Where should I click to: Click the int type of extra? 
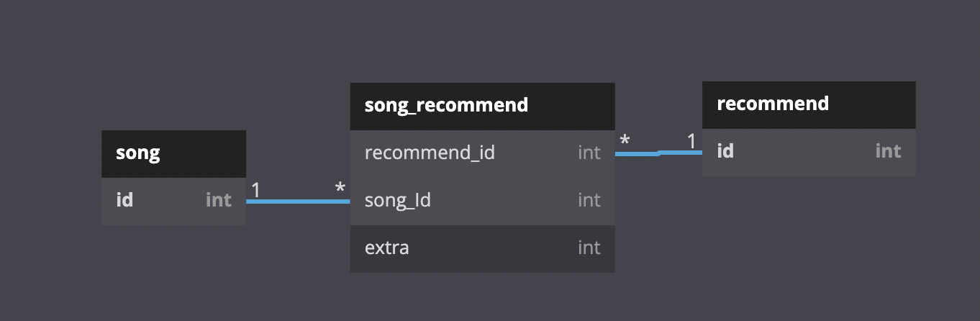[589, 248]
